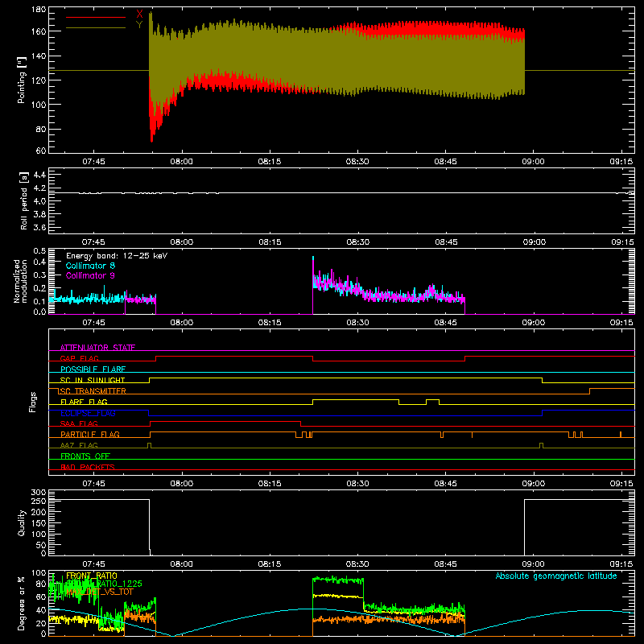The height and width of the screenshot is (644, 644).
Task: Select the dim olive AAZ_FLAG label
Action: 79,445
